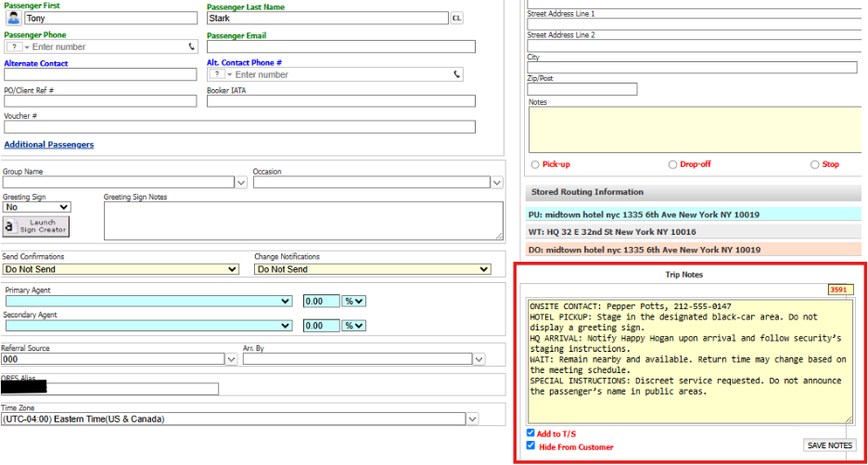Open the Primary Agent % unit dropdown
This screenshot has height=465, width=868.
pyautogui.click(x=353, y=301)
